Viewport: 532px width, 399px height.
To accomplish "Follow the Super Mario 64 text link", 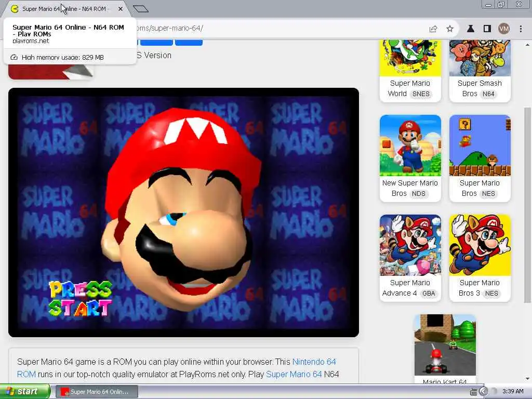I will 294,374.
